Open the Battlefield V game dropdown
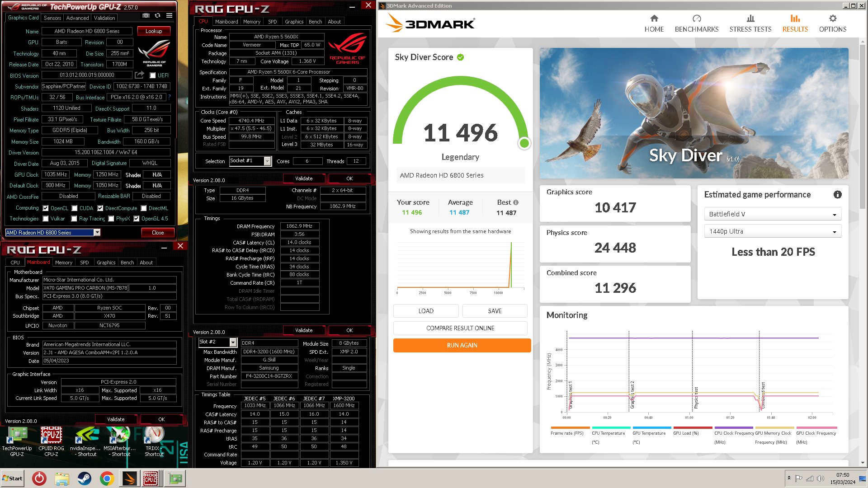This screenshot has height=488, width=868. (x=773, y=214)
